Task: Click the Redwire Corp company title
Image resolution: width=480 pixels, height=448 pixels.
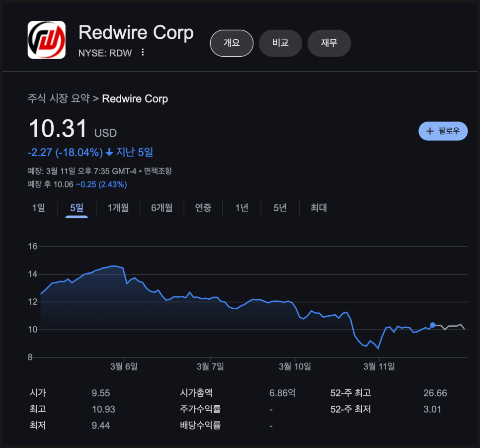Action: [136, 32]
